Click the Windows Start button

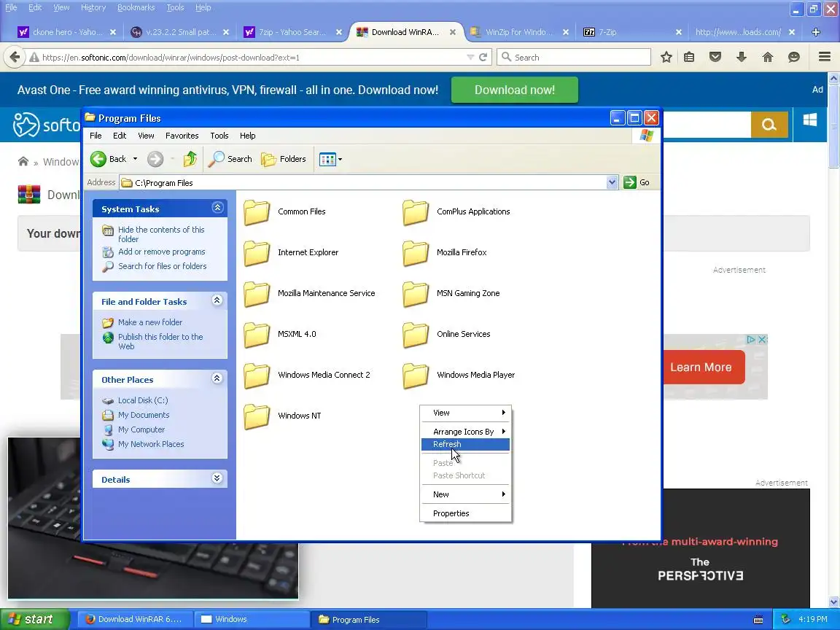coord(34,619)
